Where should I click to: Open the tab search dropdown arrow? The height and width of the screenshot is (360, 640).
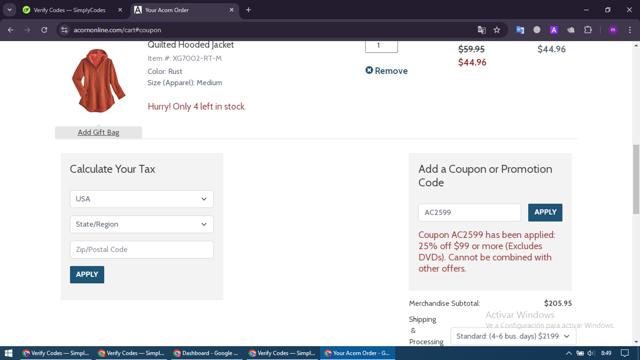(x=9, y=10)
